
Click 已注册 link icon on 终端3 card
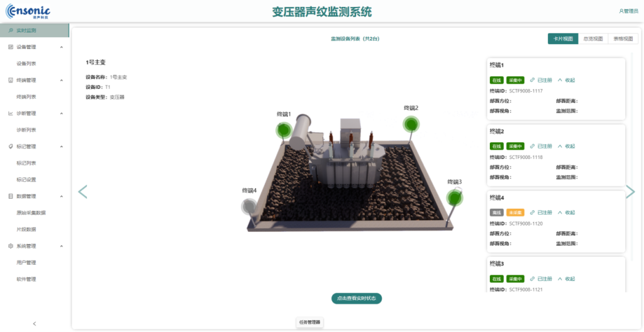pos(532,279)
